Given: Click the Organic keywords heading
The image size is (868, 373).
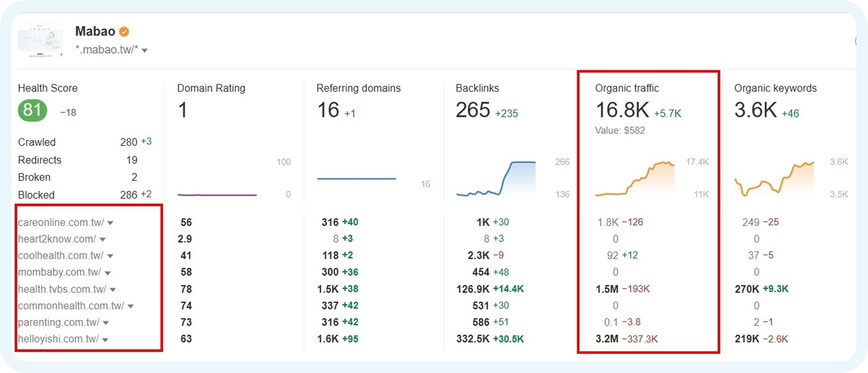Looking at the screenshot, I should tap(775, 88).
